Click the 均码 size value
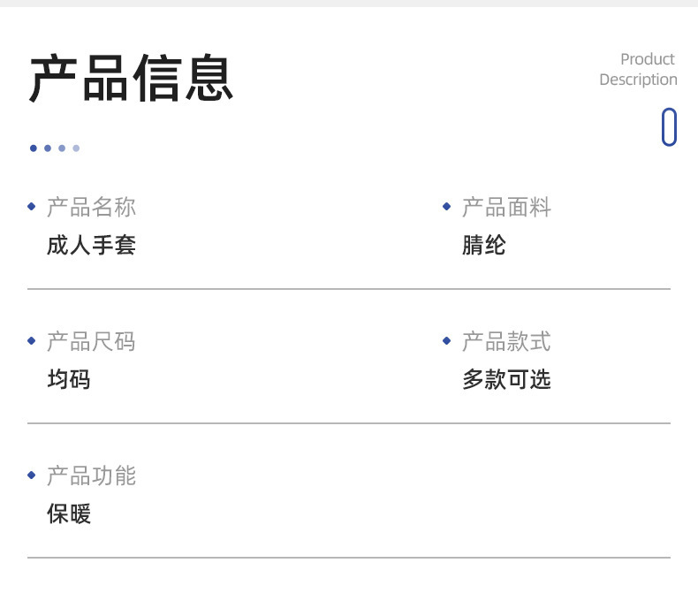 pyautogui.click(x=69, y=380)
